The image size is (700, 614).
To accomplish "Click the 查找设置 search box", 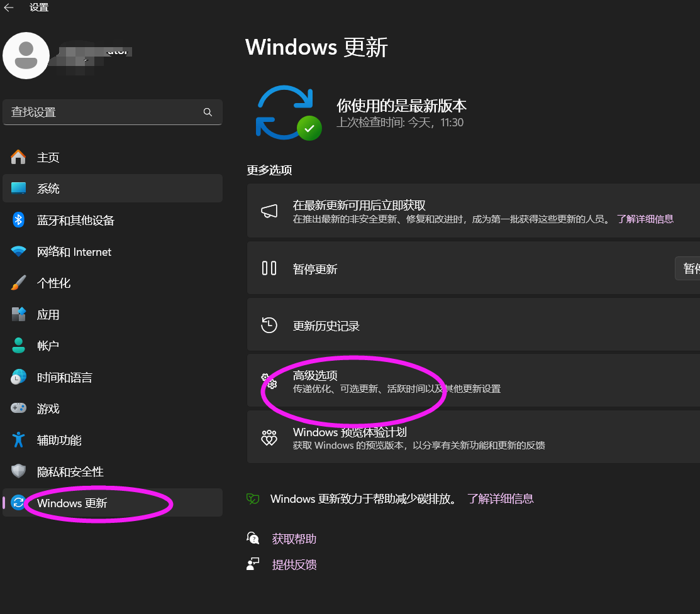I will (x=113, y=112).
